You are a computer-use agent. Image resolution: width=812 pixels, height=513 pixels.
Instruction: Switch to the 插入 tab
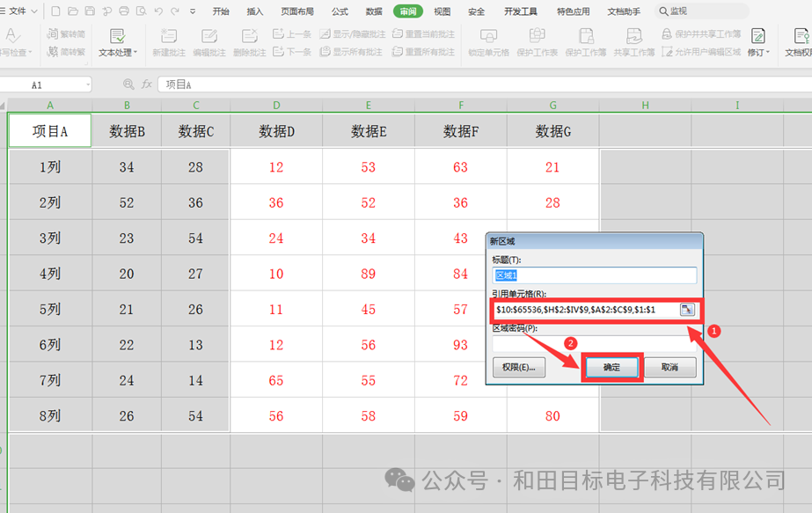255,11
